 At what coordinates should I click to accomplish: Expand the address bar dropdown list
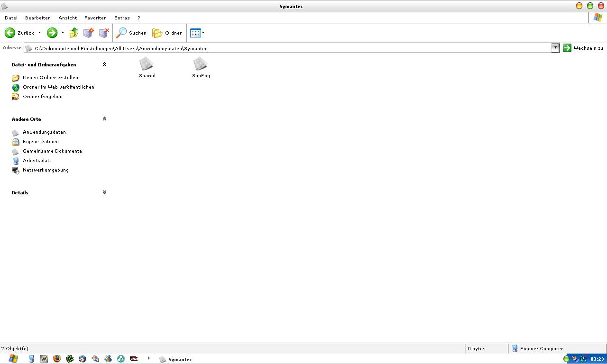point(555,48)
